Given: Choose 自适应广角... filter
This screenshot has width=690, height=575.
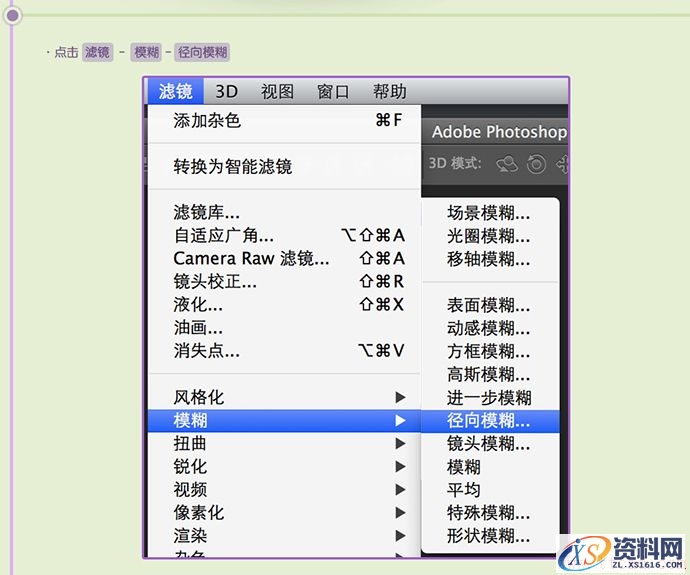Looking at the screenshot, I should click(x=284, y=235).
